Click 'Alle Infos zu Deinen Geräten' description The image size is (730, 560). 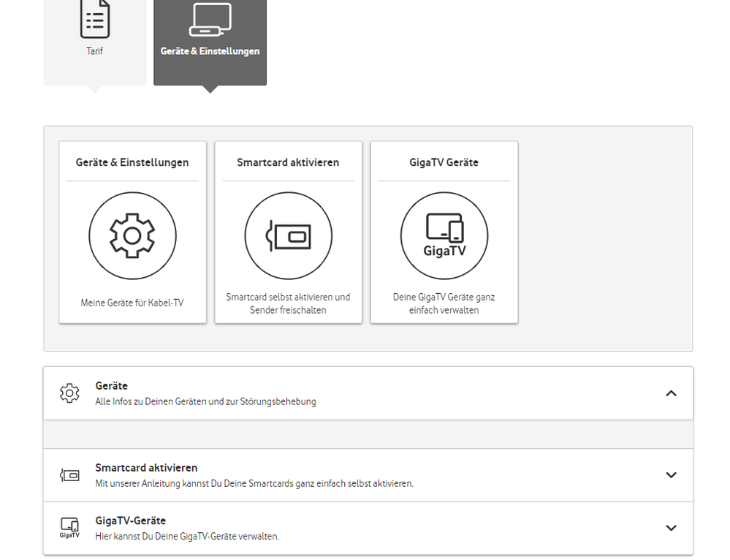205,401
